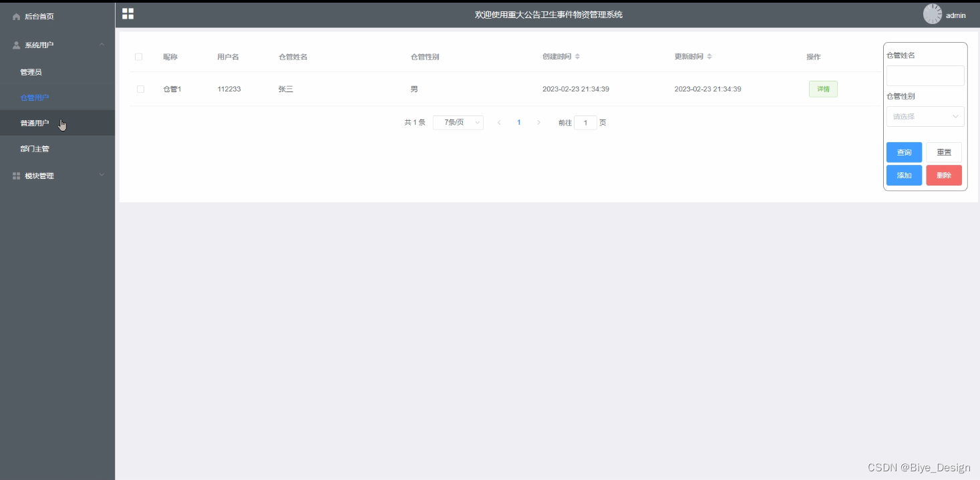Click the admin avatar icon
This screenshot has height=480, width=980.
933,14
